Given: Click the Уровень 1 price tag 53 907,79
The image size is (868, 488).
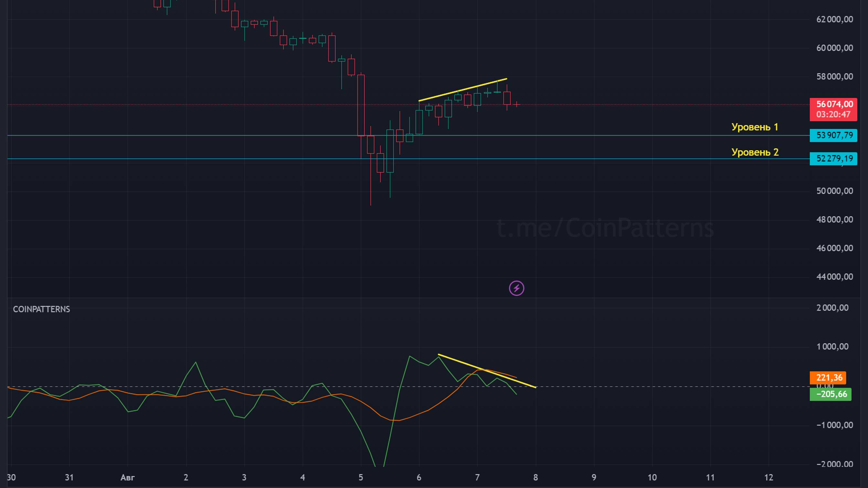Looking at the screenshot, I should coord(833,135).
